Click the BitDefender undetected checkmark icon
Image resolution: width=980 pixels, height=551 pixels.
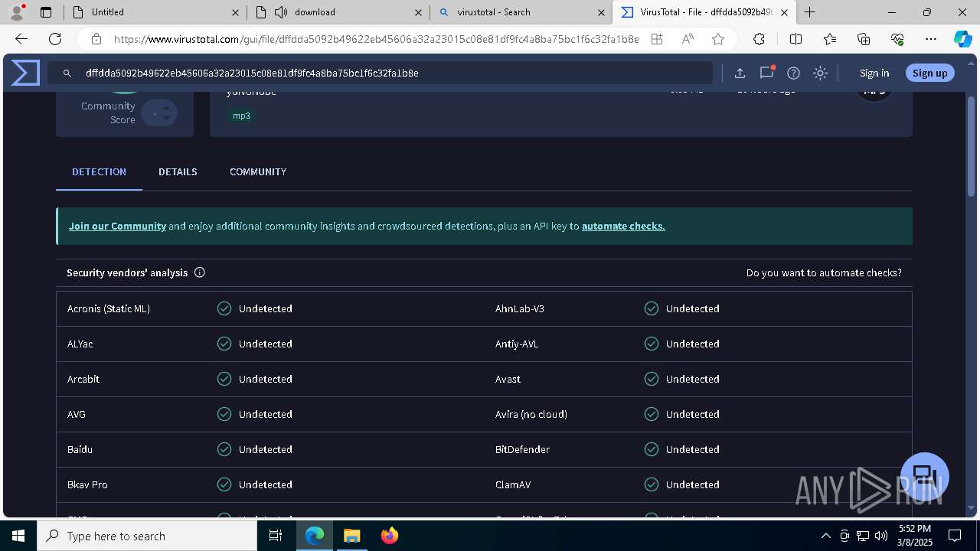point(652,449)
